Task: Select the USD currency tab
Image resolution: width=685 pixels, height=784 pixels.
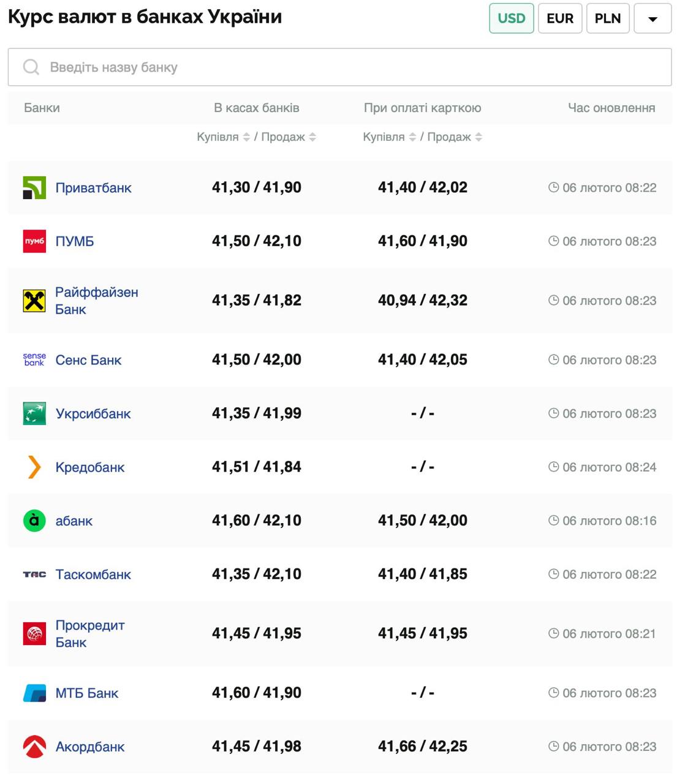Action: [x=511, y=18]
